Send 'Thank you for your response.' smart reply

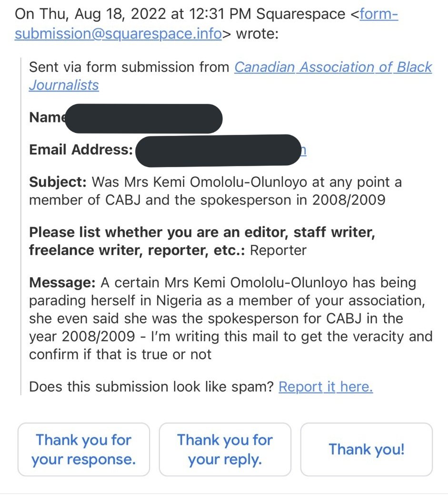coord(84,449)
